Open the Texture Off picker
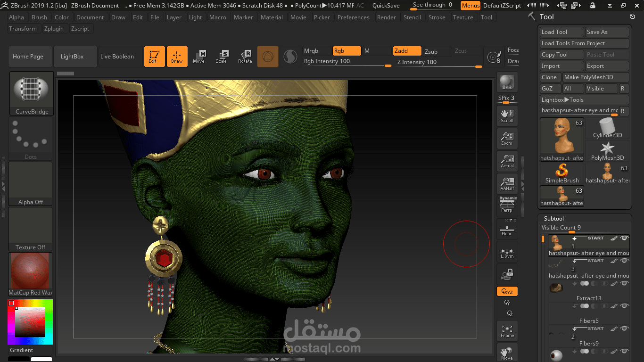The width and height of the screenshot is (644, 362). (31, 229)
